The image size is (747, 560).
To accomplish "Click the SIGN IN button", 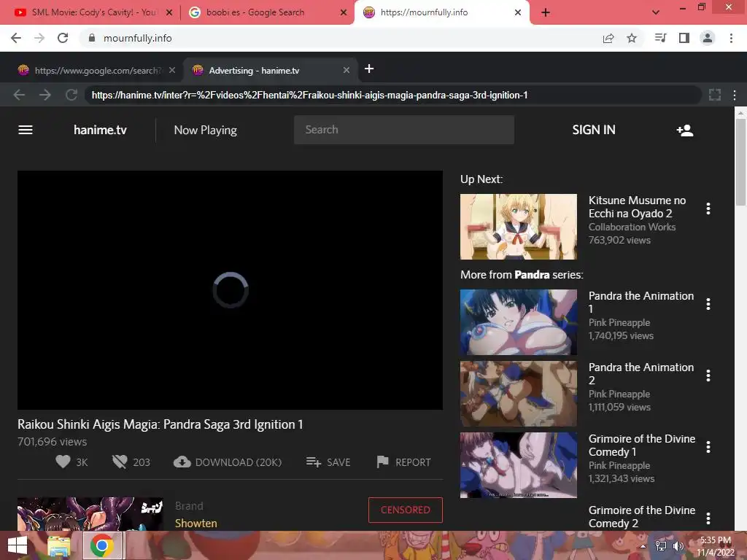I will point(594,130).
